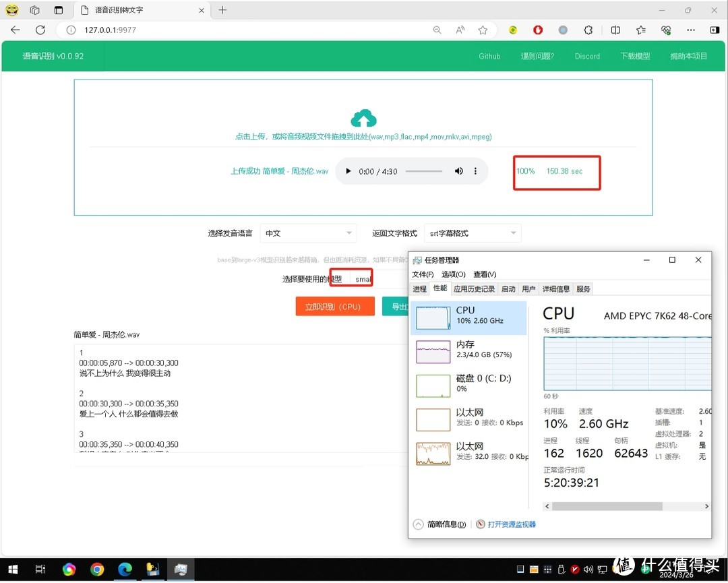The height and width of the screenshot is (583, 728).
Task: Open split screen view
Action: (x=615, y=30)
